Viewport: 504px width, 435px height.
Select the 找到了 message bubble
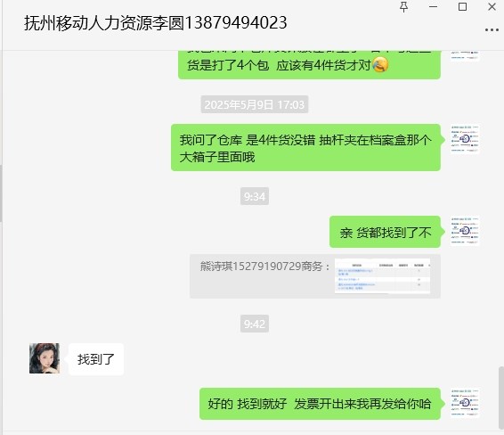coord(96,359)
